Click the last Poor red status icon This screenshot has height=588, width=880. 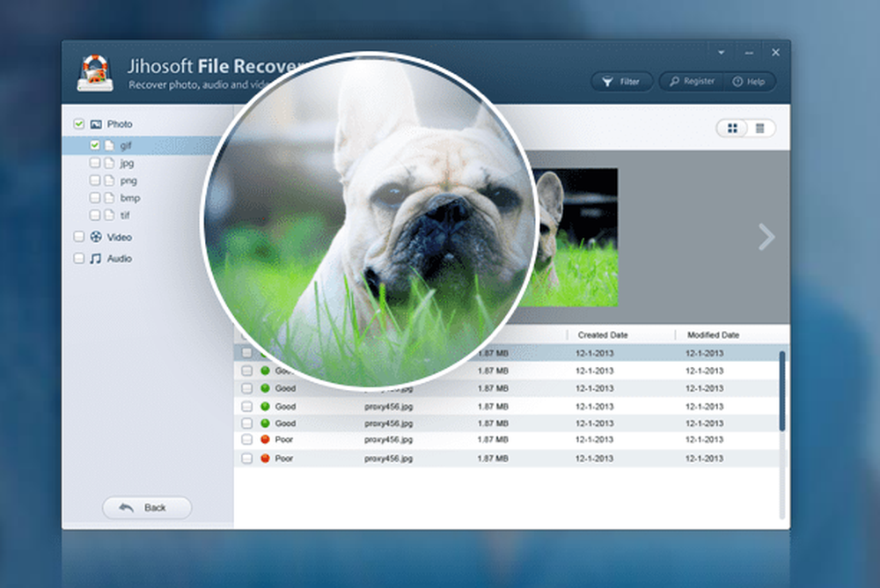266,459
